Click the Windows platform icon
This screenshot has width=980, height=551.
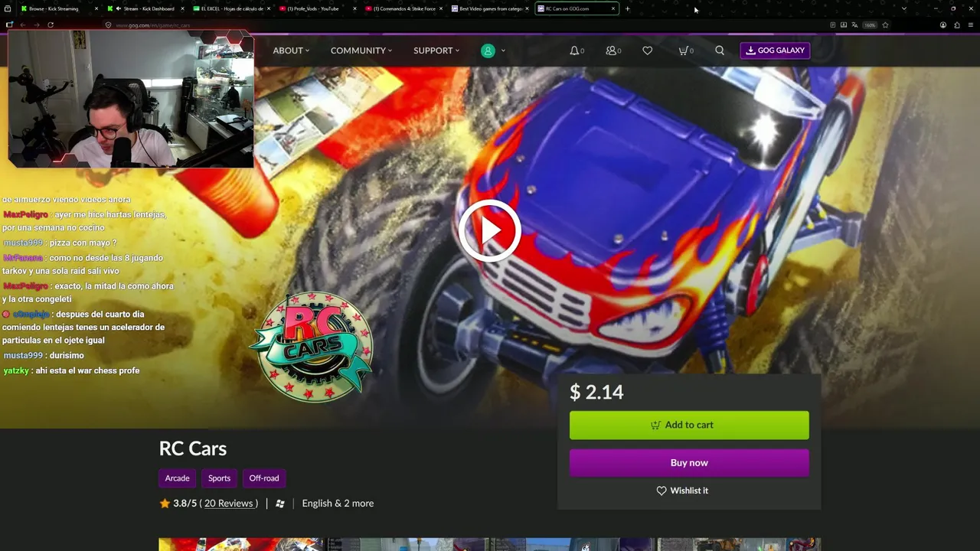[x=280, y=504]
